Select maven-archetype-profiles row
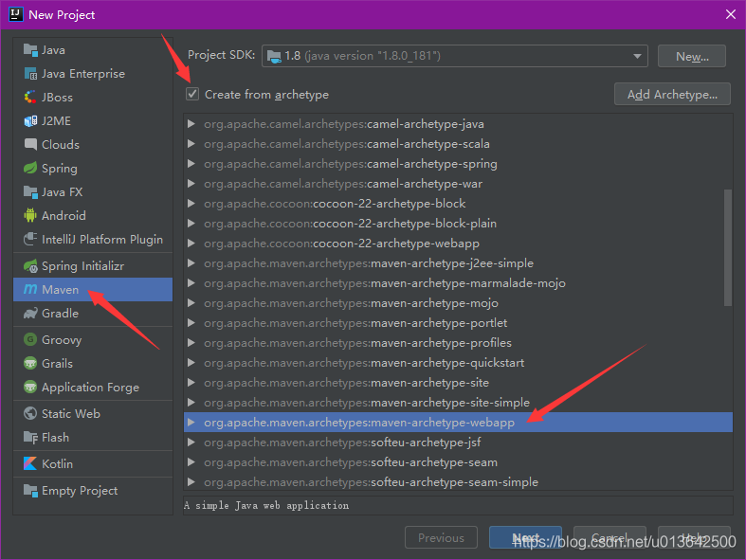 pos(458,343)
